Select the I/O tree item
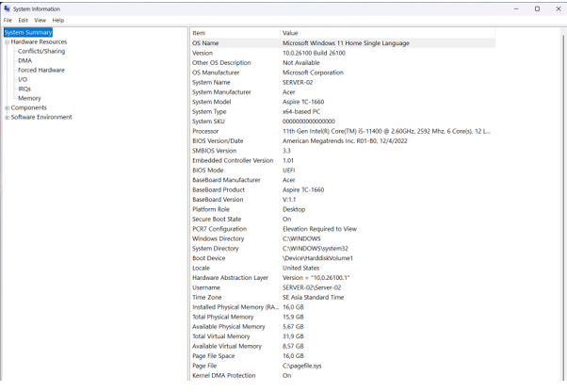Image resolution: width=567 pixels, height=392 pixels. click(23, 79)
